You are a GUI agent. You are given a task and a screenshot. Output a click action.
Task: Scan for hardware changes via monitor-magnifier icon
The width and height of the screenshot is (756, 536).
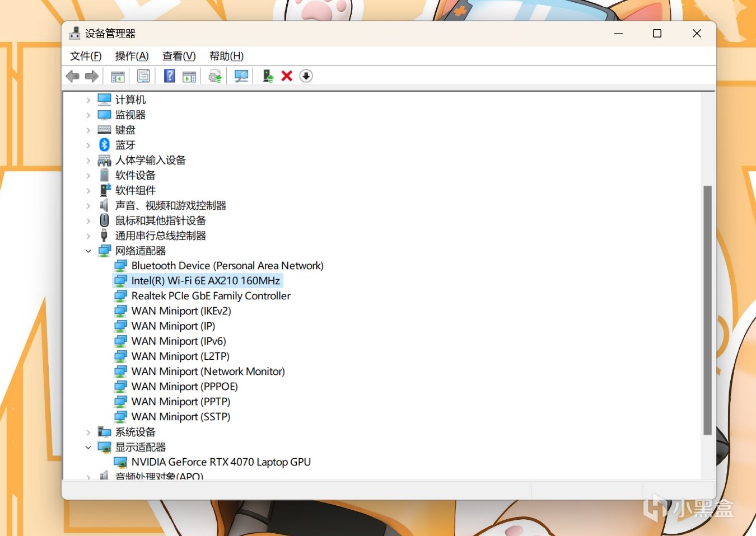point(241,76)
